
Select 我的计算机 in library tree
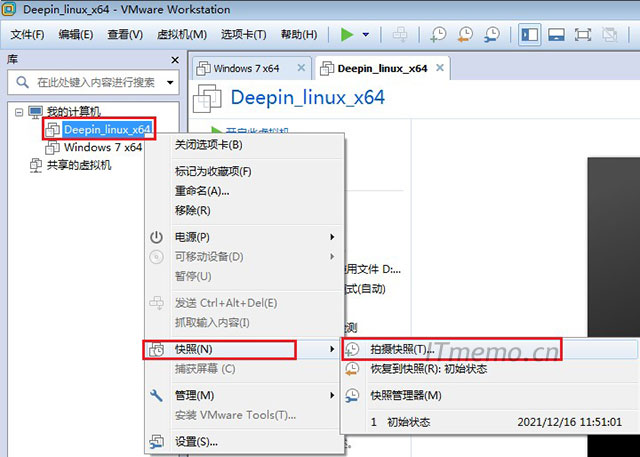73,111
